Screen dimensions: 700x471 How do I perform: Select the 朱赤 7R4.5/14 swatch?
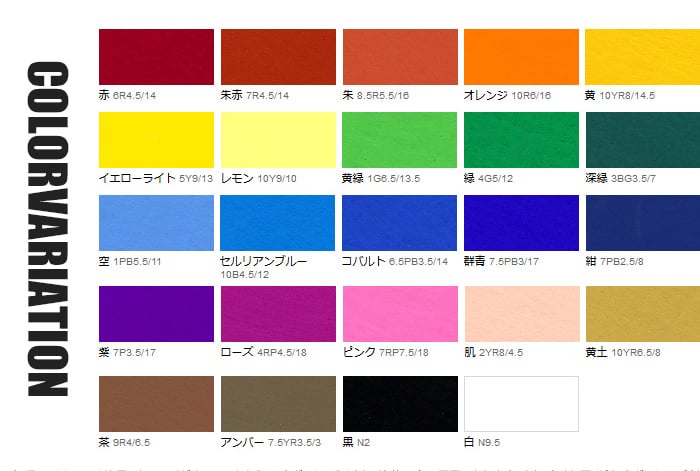click(x=278, y=57)
